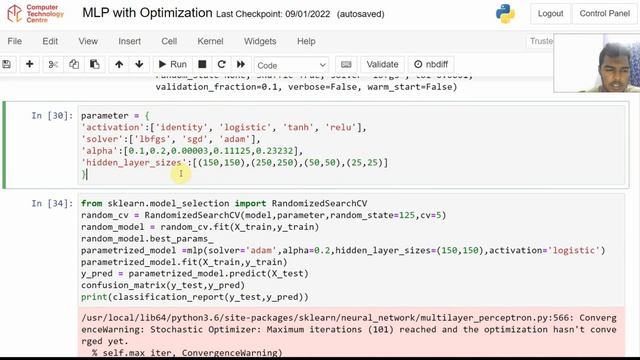Click the webcam video thumbnail
This screenshot has width=640, height=360.
pos(597,63)
